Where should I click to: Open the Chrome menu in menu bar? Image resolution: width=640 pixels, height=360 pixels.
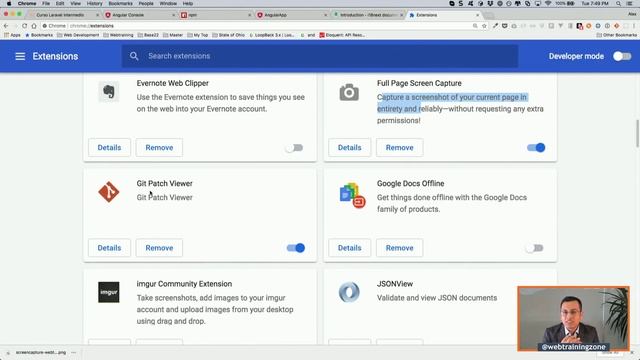pyautogui.click(x=27, y=3)
